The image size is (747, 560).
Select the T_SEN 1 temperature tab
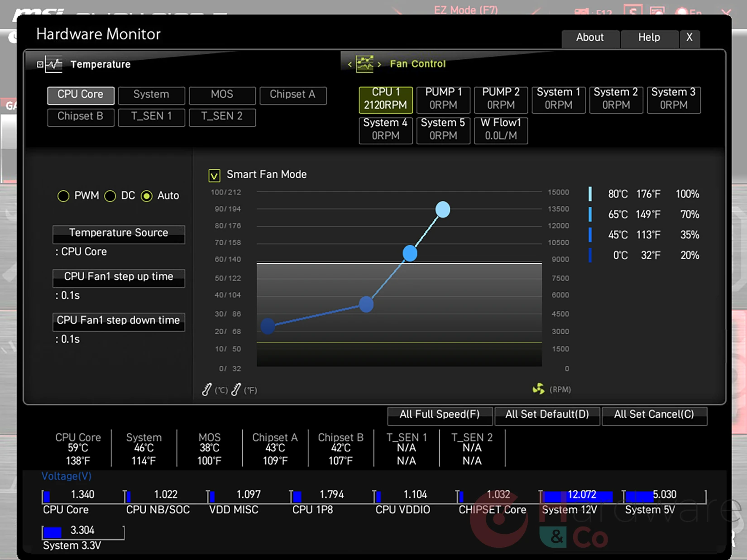tap(151, 117)
